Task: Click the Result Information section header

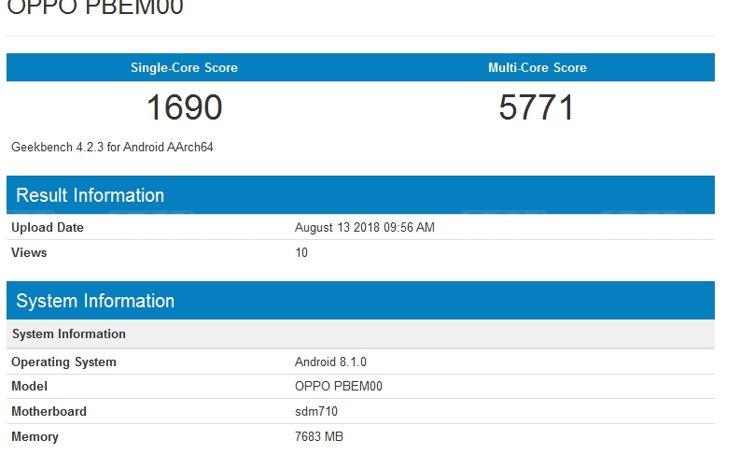Action: coord(361,195)
